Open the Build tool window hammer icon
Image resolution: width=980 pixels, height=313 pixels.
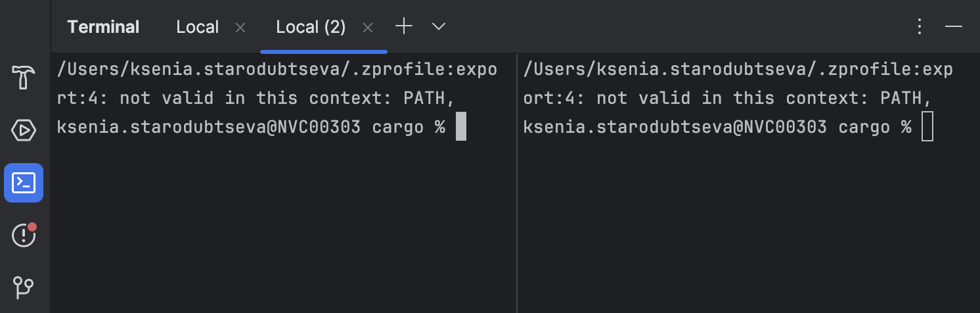[x=24, y=78]
